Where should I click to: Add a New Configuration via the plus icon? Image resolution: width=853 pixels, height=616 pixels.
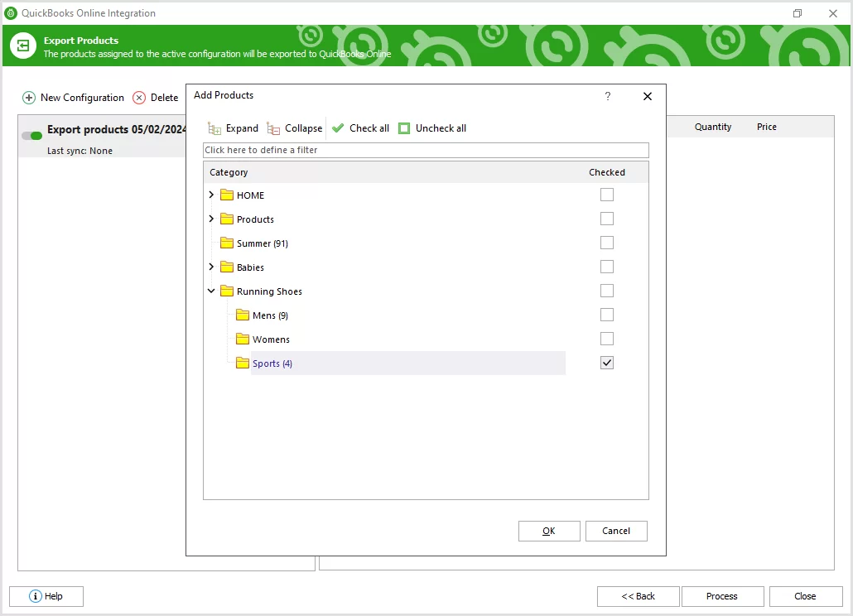[x=28, y=97]
